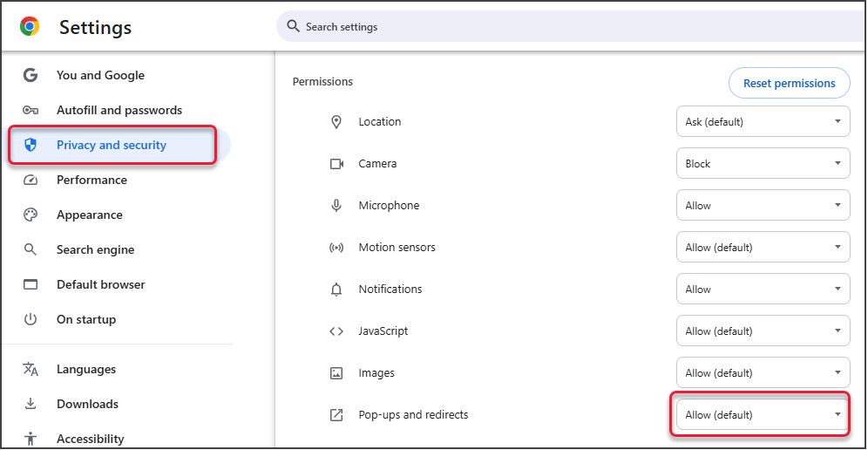Viewport: 868px width, 450px height.
Task: Open the Microphone permission dropdown
Action: (x=763, y=206)
